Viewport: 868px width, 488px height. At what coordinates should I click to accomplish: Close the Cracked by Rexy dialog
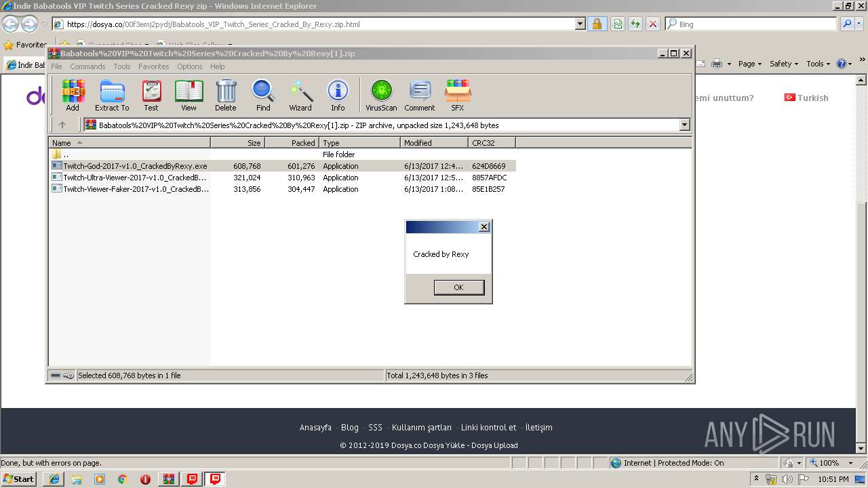484,227
